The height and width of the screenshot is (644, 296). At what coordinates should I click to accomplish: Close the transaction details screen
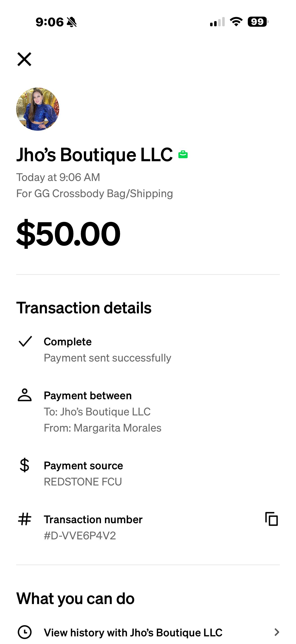(24, 59)
